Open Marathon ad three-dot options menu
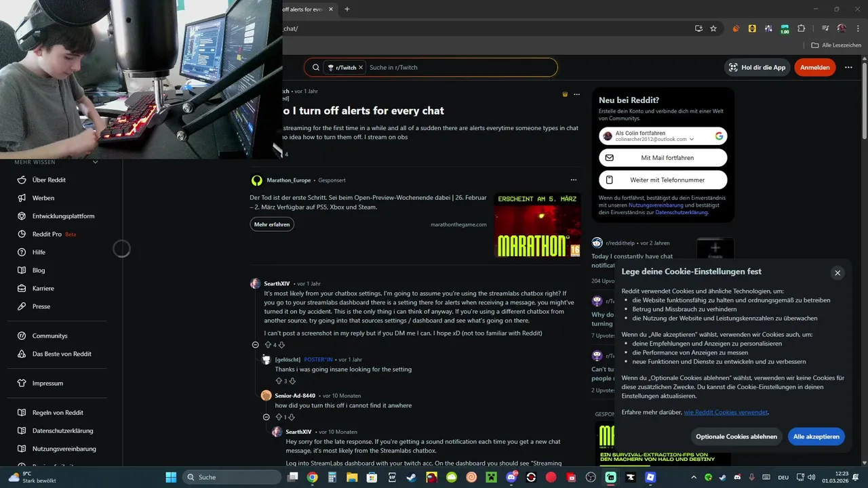868x488 pixels. (573, 180)
